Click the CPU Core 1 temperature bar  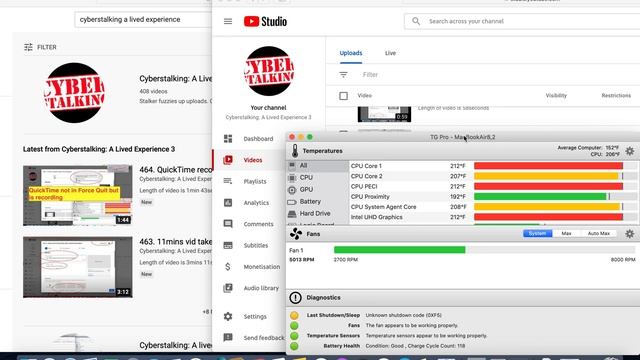point(548,166)
